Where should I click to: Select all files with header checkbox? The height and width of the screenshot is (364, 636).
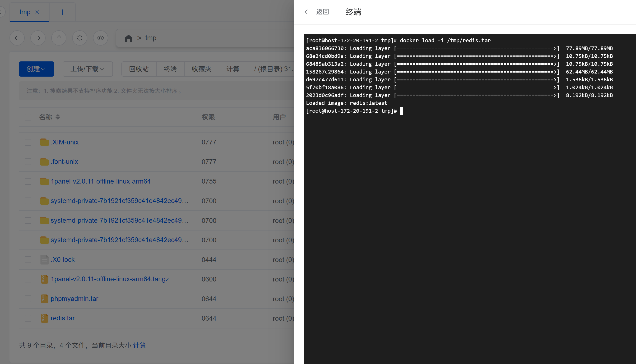(x=28, y=117)
